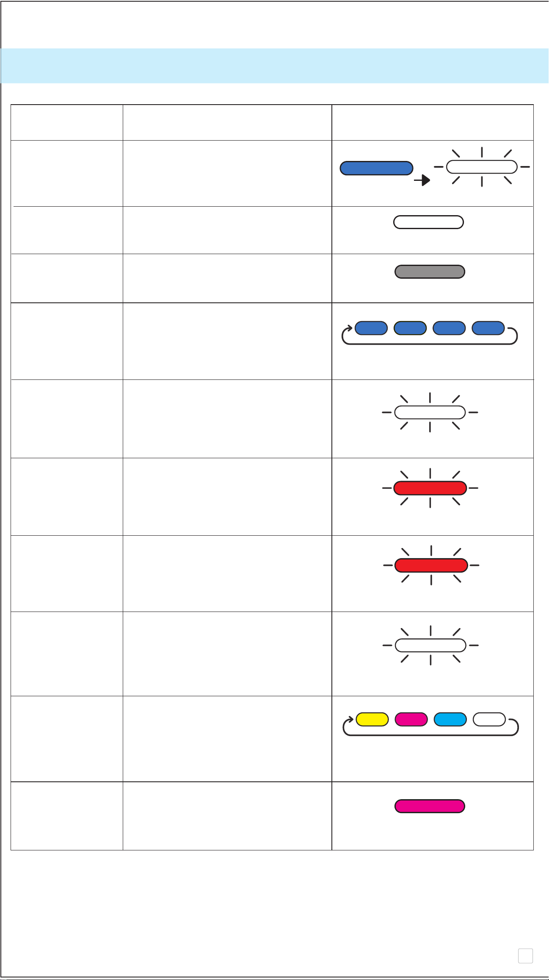This screenshot has width=549, height=980.
Task: Pick the yellow pill in the color cycle
Action: point(372,720)
